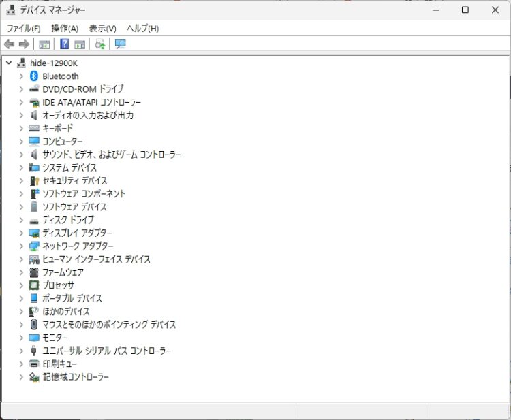The width and height of the screenshot is (511, 420).
Task: Expand the ソフトウェア デバイス category
Action: pos(21,207)
